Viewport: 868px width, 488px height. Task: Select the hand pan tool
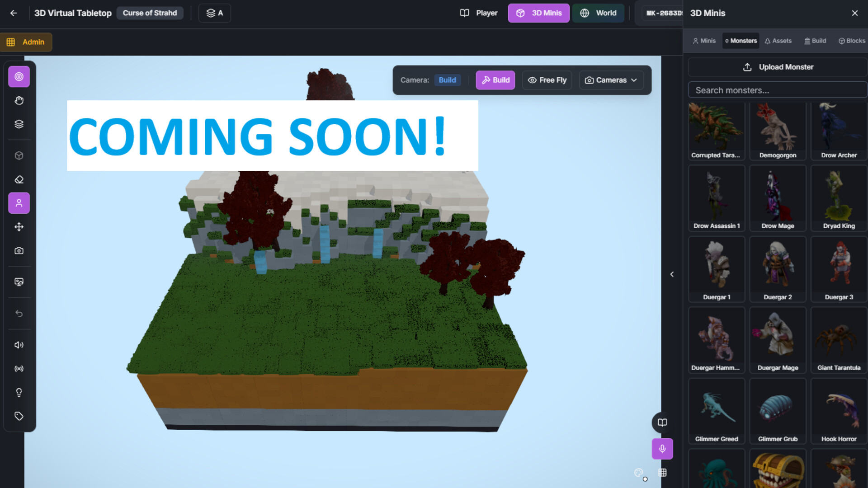coord(19,100)
